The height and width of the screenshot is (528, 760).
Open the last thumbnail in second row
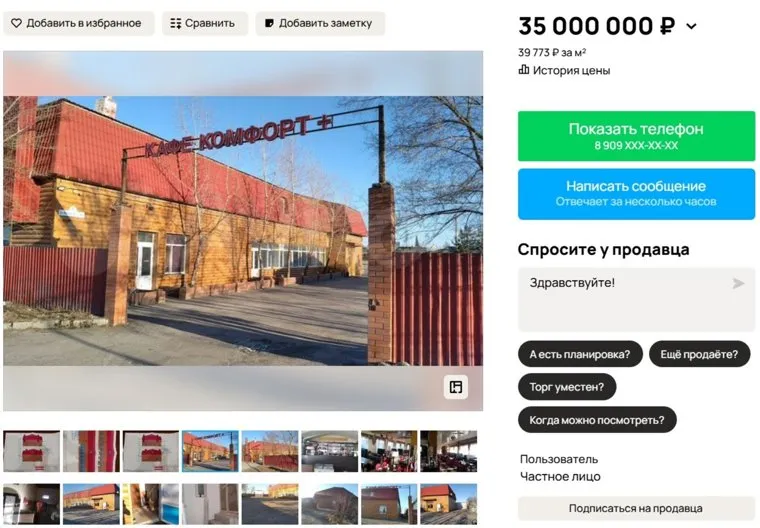[x=448, y=504]
